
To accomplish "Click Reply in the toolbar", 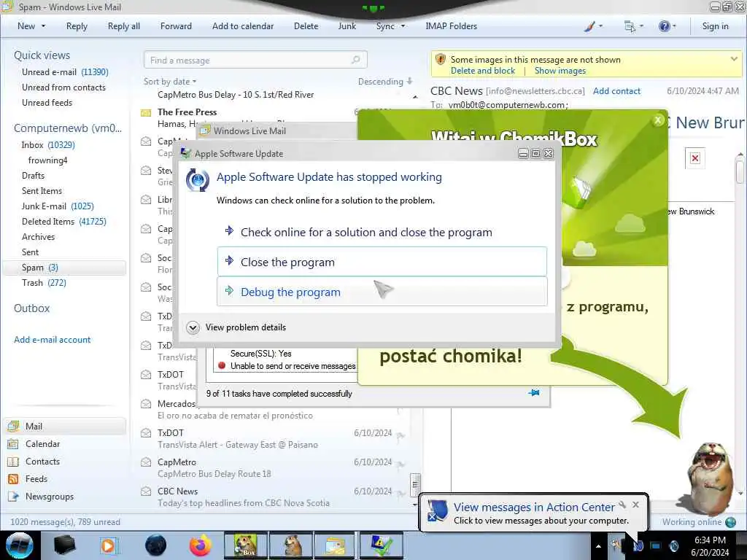I will pos(77,26).
